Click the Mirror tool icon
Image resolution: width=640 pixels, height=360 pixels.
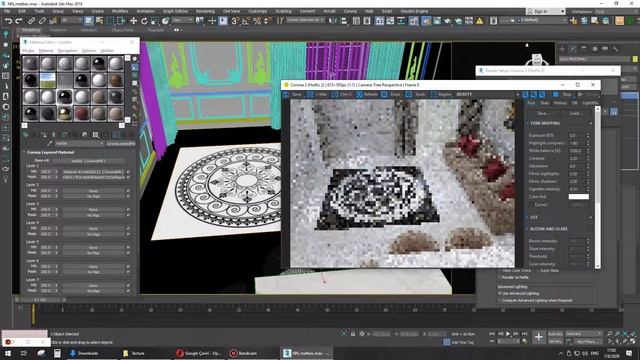(333, 21)
